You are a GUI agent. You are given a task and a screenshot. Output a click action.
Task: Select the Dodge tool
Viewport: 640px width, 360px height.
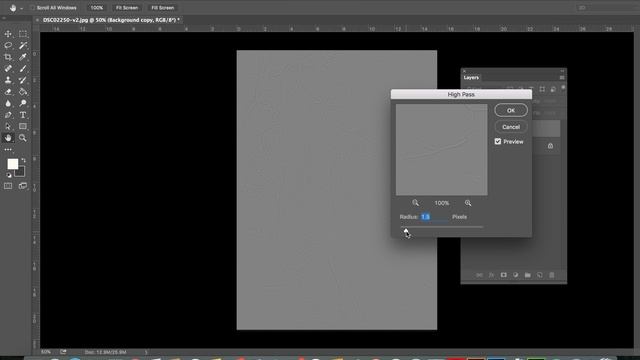[x=23, y=103]
